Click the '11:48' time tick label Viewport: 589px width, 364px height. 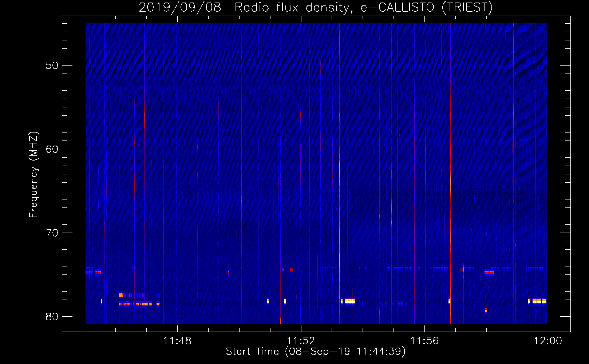tap(177, 341)
